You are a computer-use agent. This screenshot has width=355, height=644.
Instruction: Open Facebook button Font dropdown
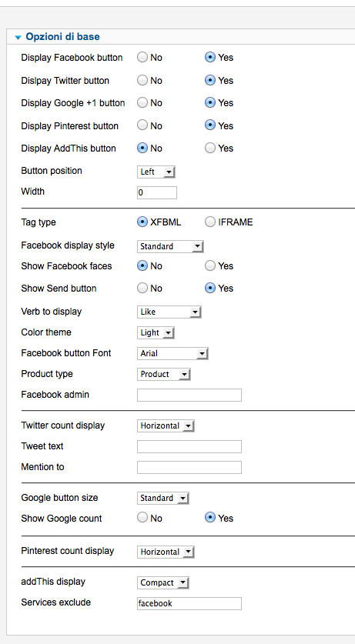pos(172,353)
